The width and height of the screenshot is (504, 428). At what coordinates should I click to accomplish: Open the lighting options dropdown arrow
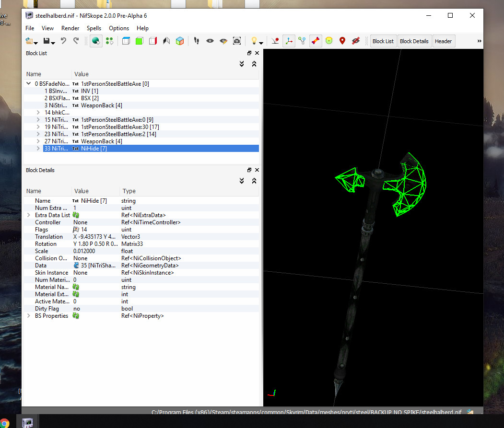pos(261,43)
